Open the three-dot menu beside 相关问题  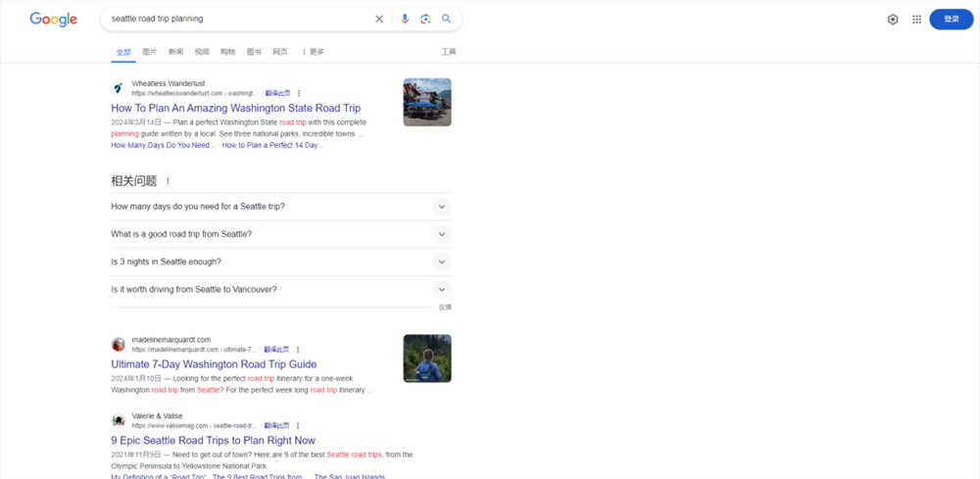point(168,181)
